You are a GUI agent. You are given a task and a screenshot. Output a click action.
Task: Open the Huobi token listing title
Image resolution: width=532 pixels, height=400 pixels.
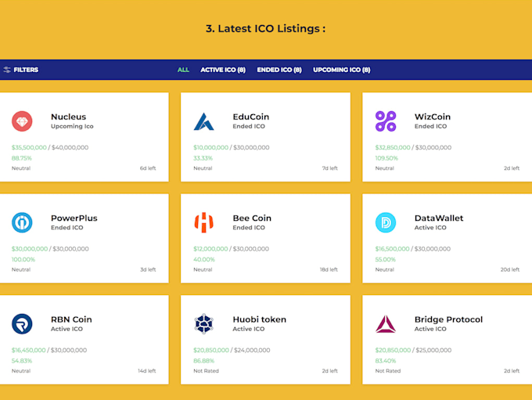(259, 319)
